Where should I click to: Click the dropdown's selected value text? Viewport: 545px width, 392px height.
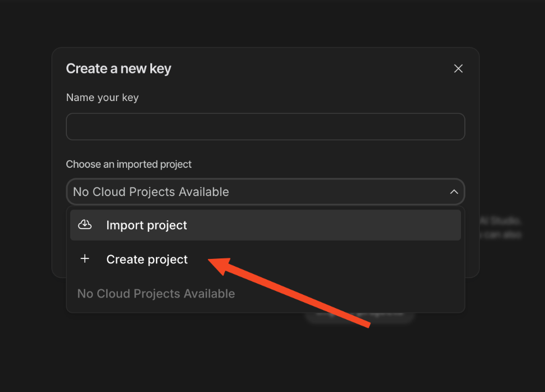(151, 192)
